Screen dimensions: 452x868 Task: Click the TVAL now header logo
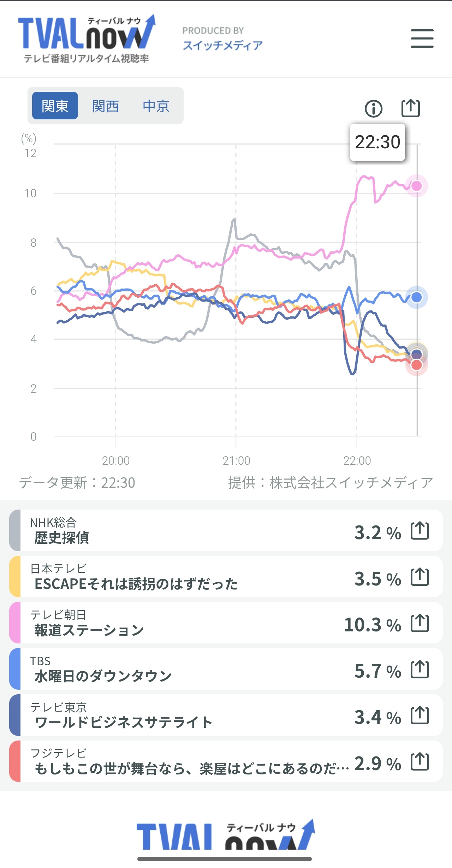[87, 39]
